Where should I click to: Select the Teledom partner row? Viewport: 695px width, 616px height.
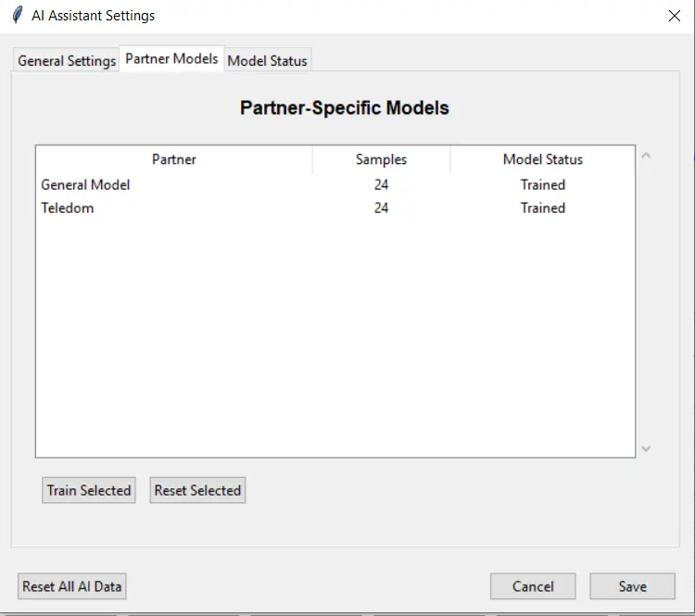(x=335, y=207)
